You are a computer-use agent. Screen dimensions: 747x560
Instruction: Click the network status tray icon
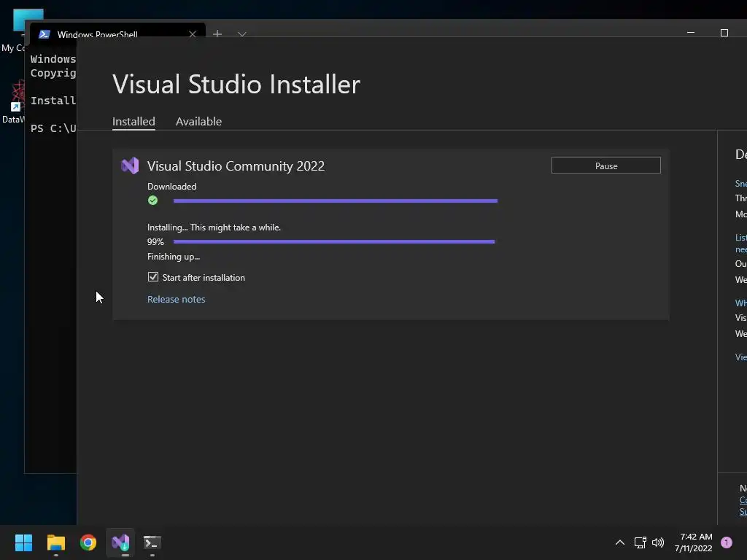pyautogui.click(x=640, y=542)
